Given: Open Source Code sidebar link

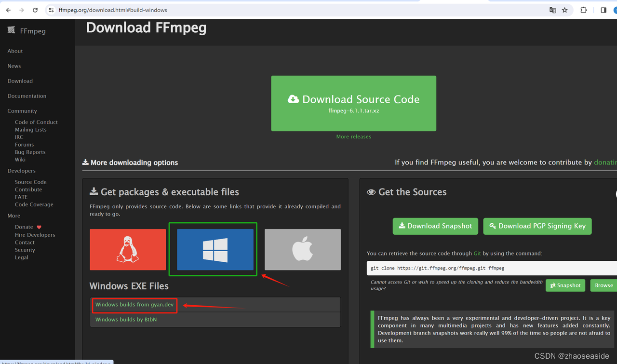Looking at the screenshot, I should click(x=31, y=182).
